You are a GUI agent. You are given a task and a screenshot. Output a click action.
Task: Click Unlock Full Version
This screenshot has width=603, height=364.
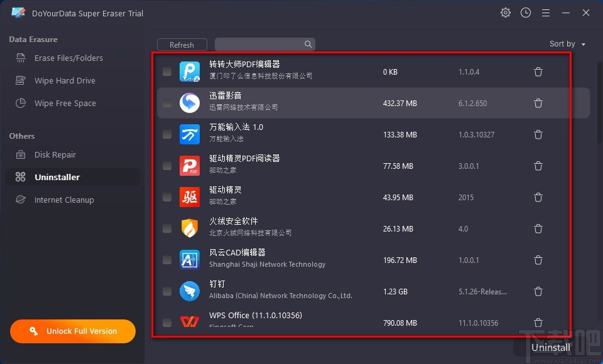(x=72, y=331)
